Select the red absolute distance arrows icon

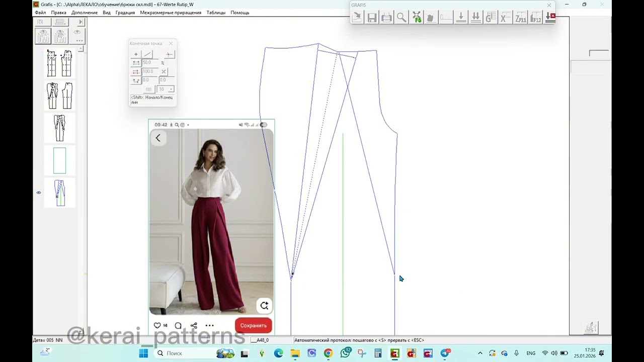136,71
